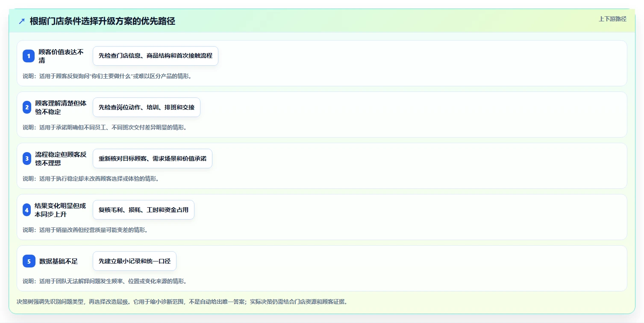This screenshot has width=644, height=323.
Task: Select 先检查岗位动作、培训、排班和交接 button
Action: pos(147,107)
